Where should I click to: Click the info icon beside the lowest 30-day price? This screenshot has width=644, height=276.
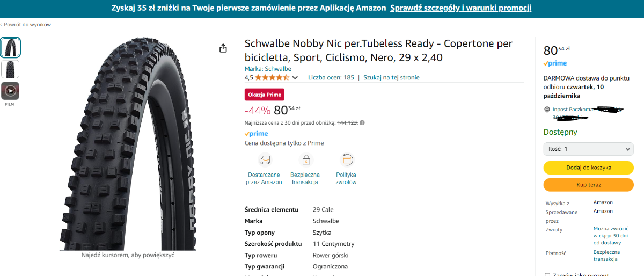(x=362, y=122)
